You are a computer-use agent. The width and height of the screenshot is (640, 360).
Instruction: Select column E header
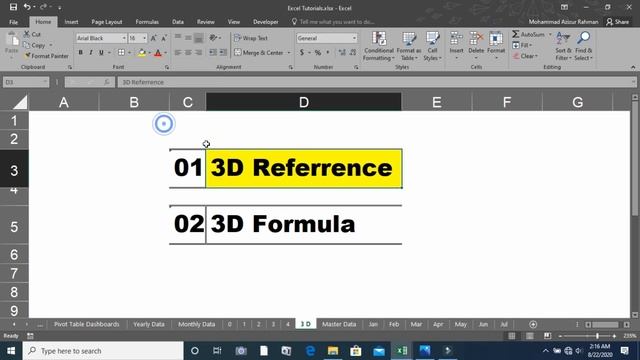[436, 102]
